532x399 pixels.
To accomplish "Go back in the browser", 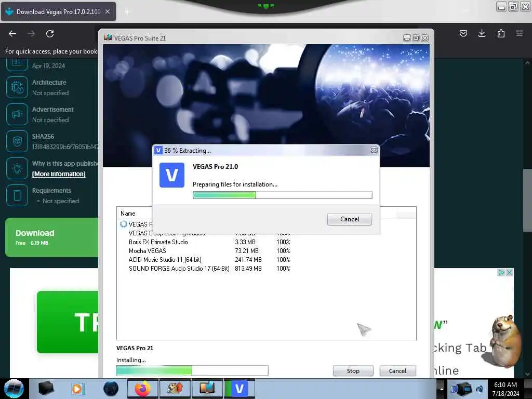I will pos(12,34).
